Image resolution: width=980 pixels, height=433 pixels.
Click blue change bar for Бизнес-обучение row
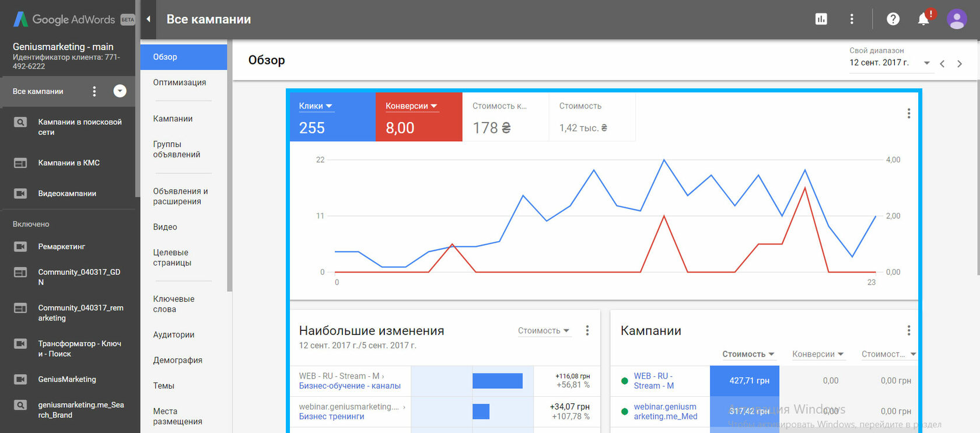[498, 381]
